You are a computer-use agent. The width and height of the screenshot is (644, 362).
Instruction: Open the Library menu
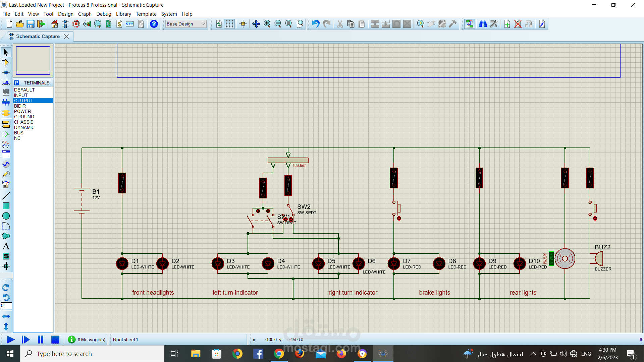point(123,14)
